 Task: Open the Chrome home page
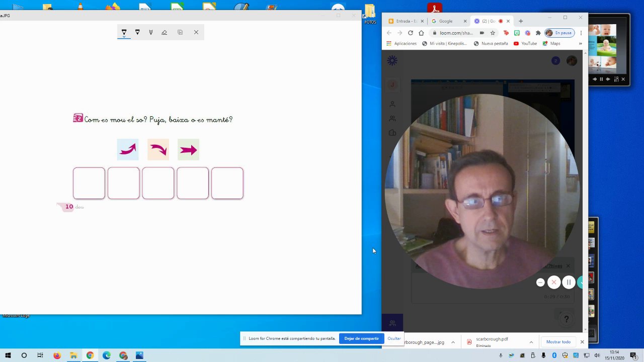pyautogui.click(x=422, y=33)
